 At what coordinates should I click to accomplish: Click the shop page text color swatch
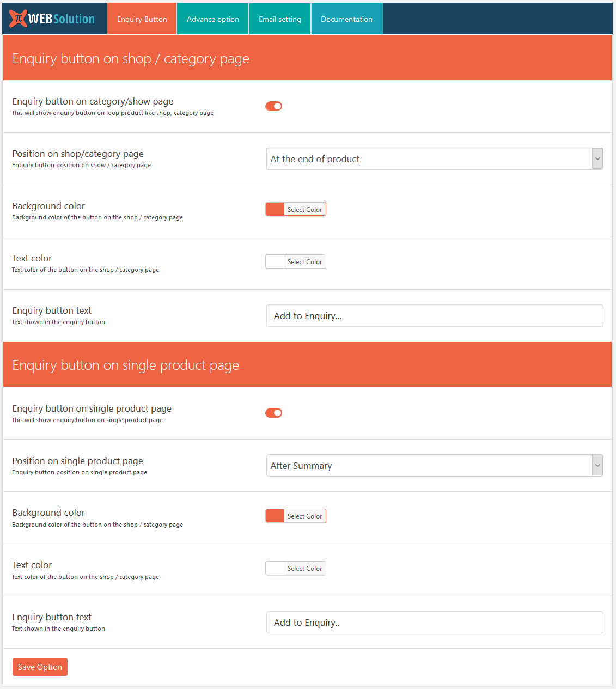coord(275,262)
